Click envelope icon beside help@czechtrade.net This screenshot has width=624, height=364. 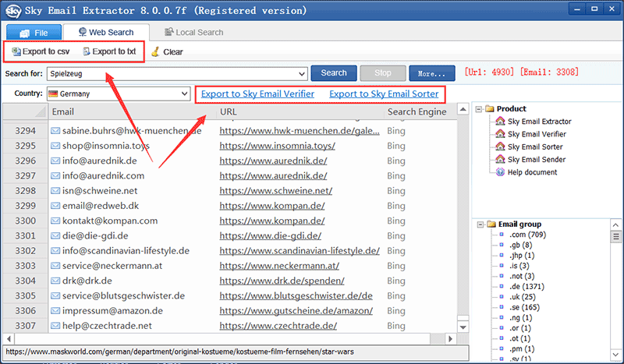tap(55, 326)
